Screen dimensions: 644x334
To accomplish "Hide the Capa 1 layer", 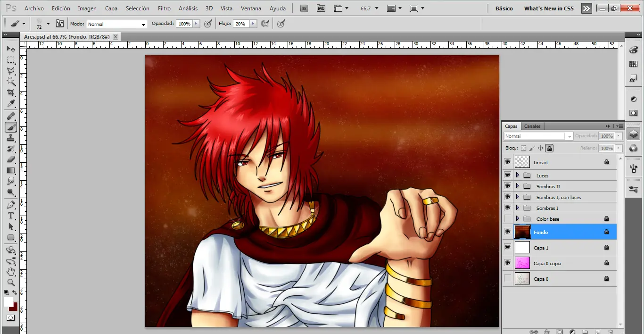I will (507, 247).
